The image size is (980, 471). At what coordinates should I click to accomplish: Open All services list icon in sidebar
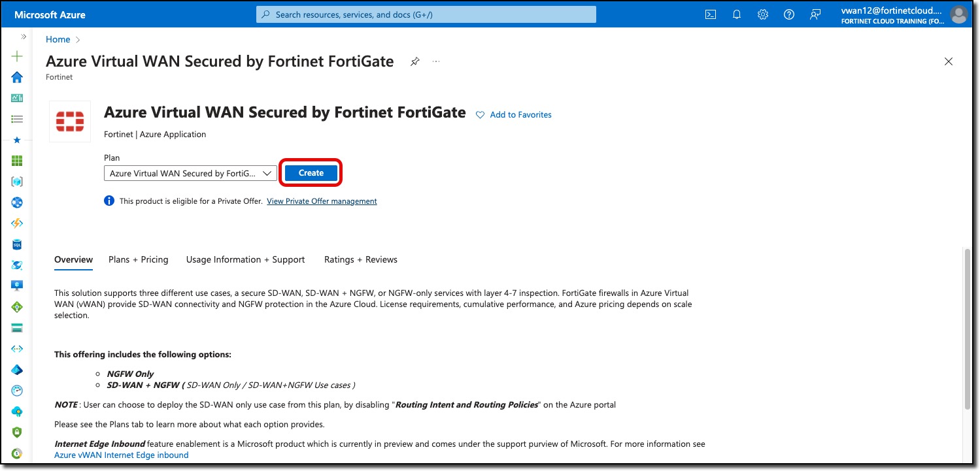click(17, 119)
